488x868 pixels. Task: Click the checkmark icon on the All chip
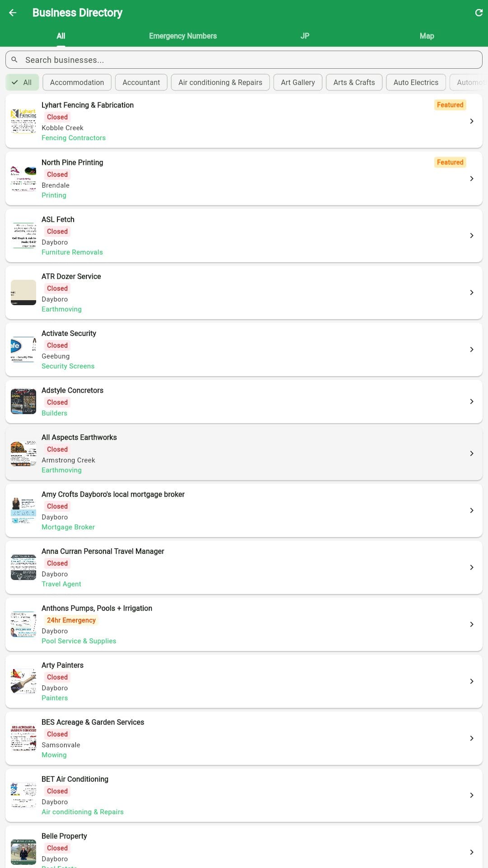[15, 82]
